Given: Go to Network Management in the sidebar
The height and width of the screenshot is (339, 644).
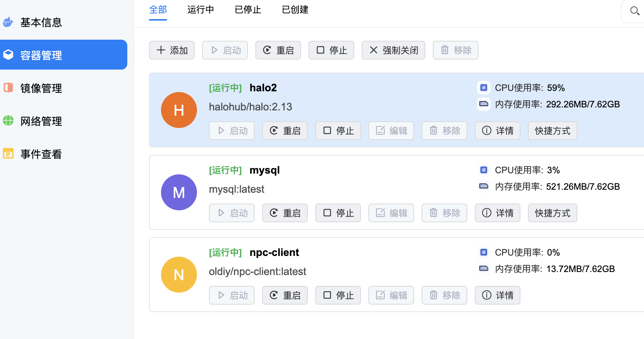Looking at the screenshot, I should click(x=41, y=121).
